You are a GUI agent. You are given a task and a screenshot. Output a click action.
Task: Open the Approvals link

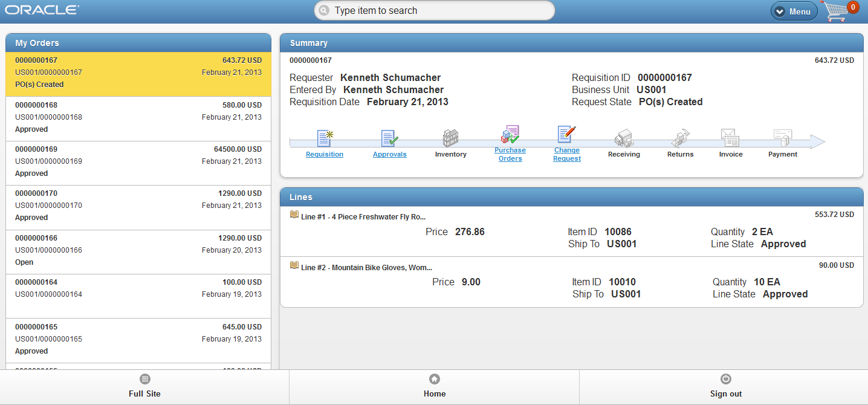[x=390, y=155]
